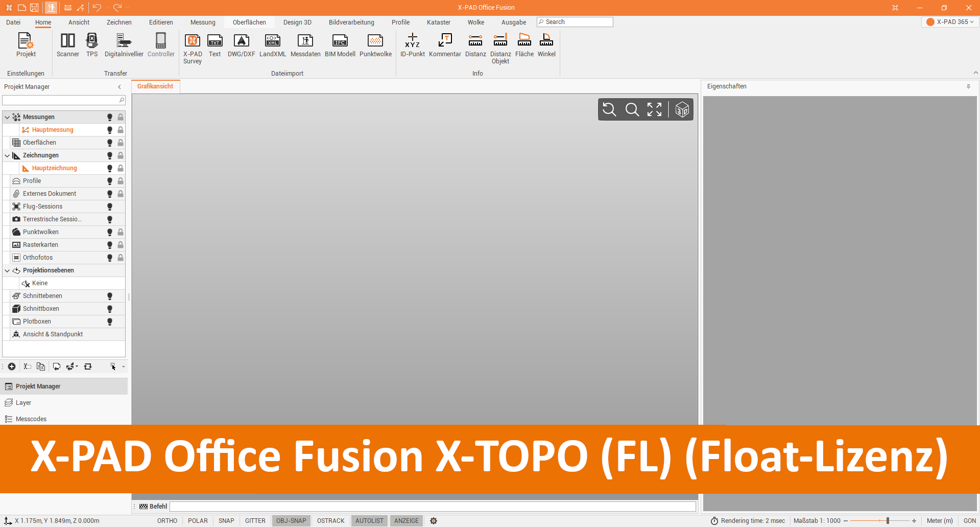Image resolution: width=980 pixels, height=527 pixels.
Task: Open the Datei menu
Action: [x=13, y=22]
